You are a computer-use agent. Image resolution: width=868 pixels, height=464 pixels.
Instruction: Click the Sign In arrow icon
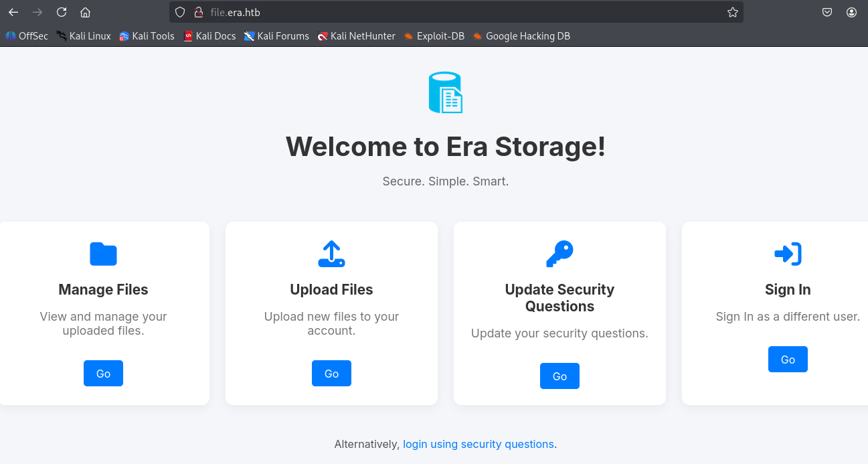pyautogui.click(x=788, y=254)
